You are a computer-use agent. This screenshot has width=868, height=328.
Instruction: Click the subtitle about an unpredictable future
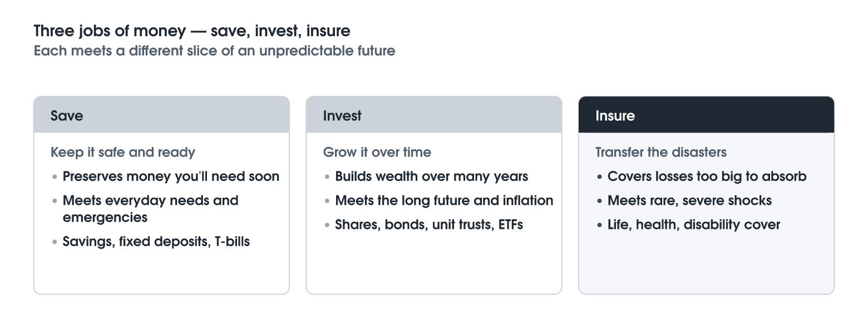[x=215, y=51]
